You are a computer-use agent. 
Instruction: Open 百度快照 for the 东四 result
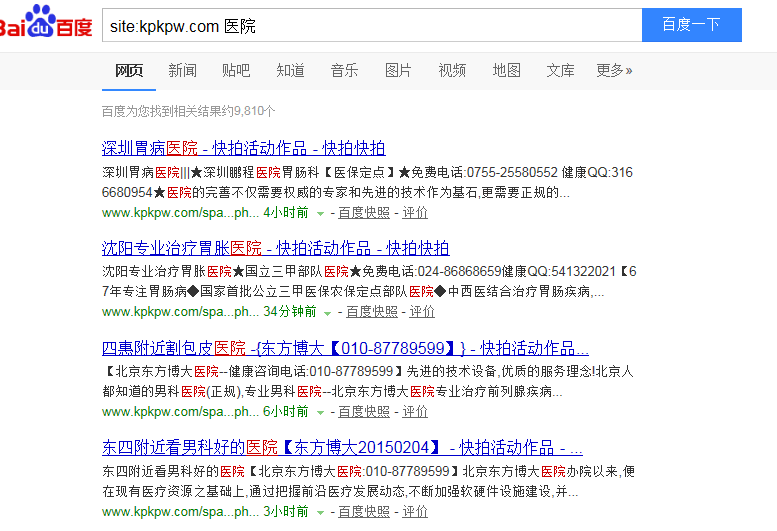[x=364, y=512]
